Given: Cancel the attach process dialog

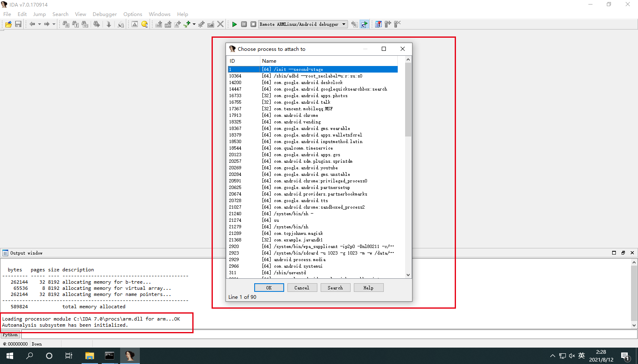Looking at the screenshot, I should tap(302, 288).
